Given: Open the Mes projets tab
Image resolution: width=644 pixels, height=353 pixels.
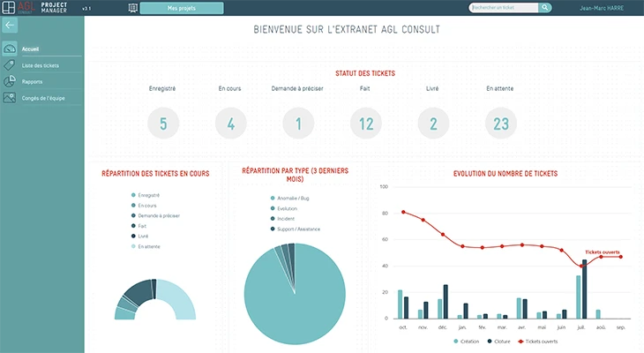Looking at the screenshot, I should 182,8.
